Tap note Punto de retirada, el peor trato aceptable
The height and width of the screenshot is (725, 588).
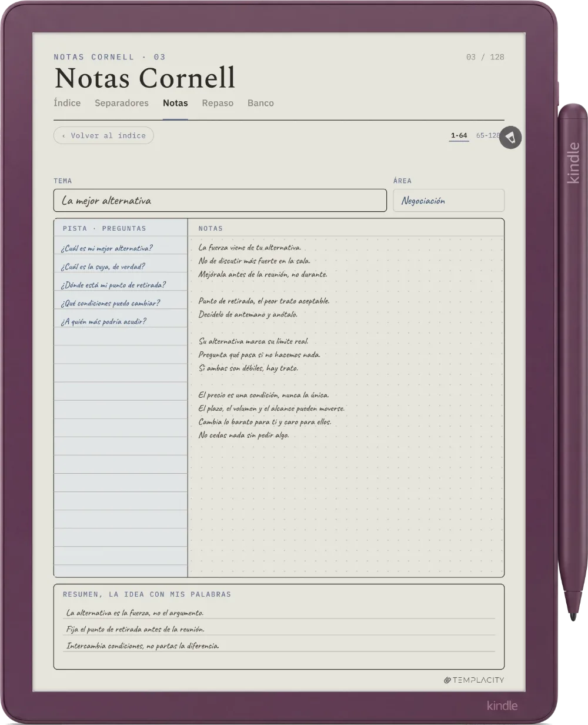[x=264, y=301]
